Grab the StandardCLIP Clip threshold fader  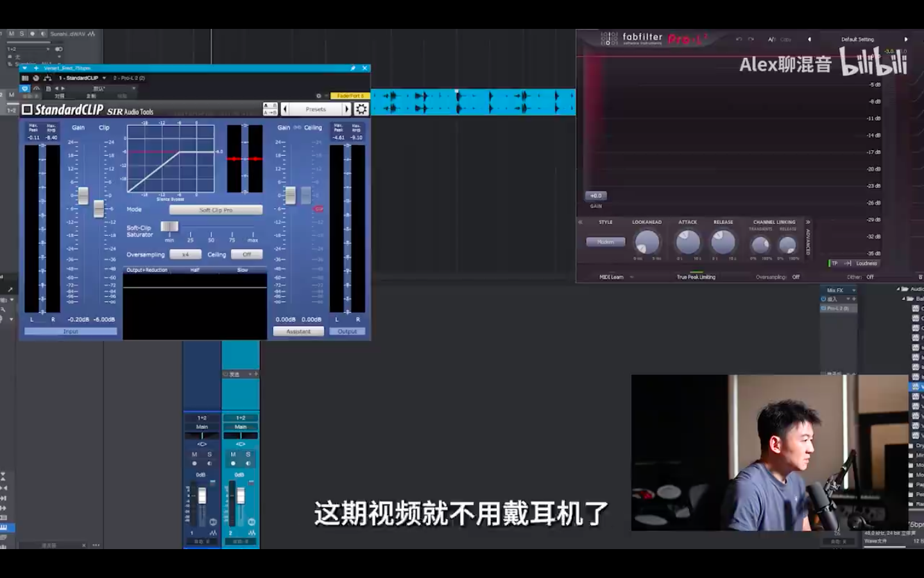pos(99,208)
